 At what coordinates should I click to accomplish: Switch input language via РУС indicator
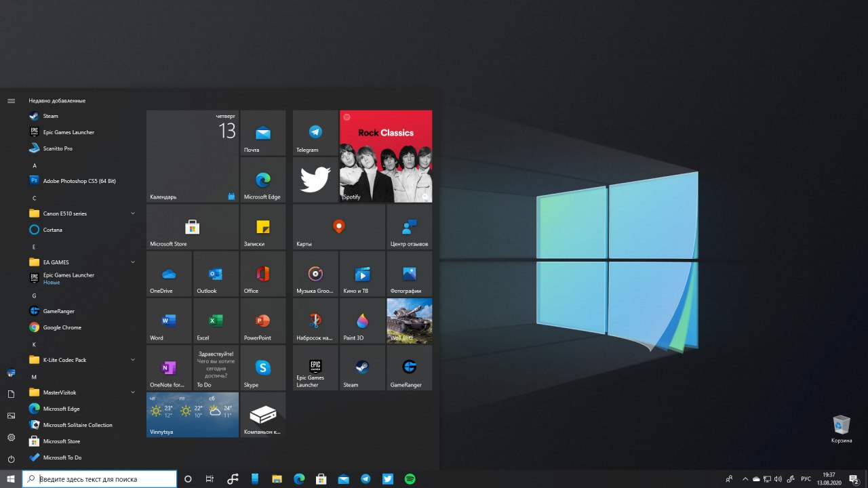click(x=806, y=479)
